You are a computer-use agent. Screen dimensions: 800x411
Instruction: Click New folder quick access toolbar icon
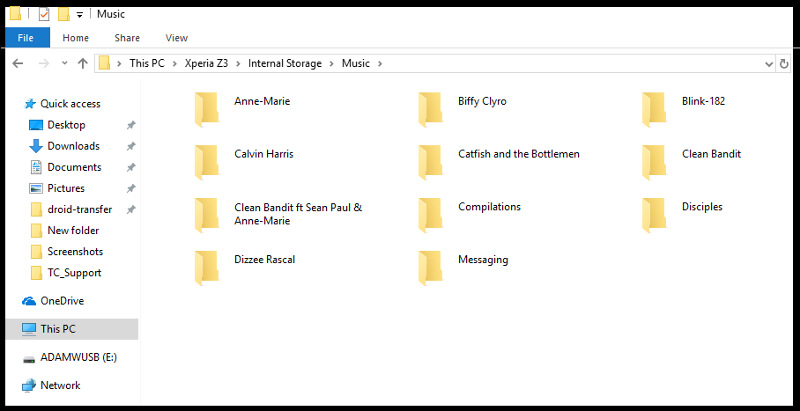click(64, 14)
